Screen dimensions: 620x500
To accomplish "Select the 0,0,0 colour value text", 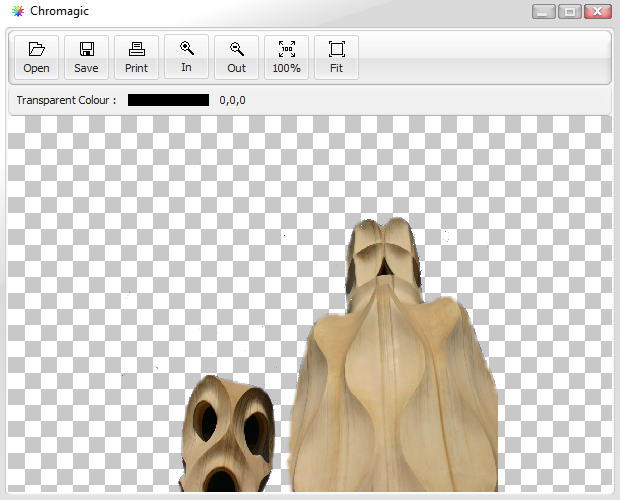I will (x=232, y=100).
